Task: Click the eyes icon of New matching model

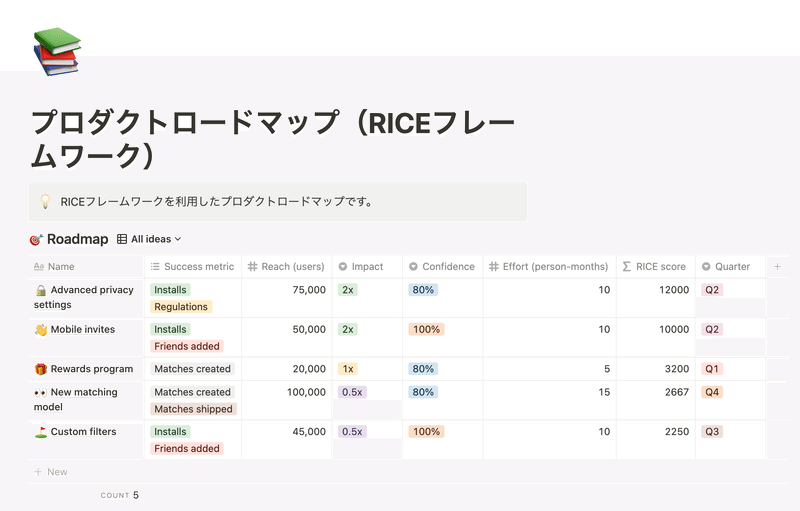Action: (41, 393)
